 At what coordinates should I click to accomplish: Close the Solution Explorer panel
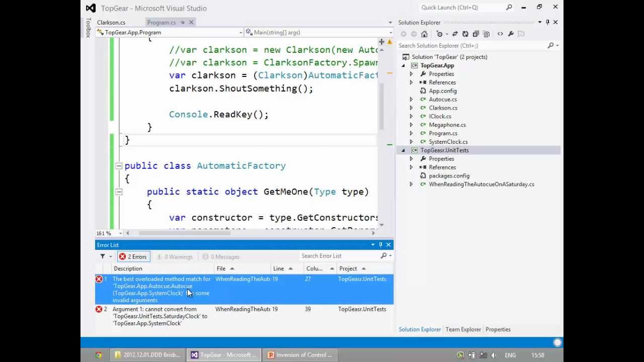(555, 22)
